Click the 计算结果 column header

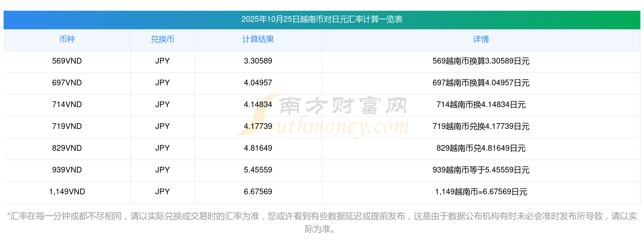[x=258, y=40]
